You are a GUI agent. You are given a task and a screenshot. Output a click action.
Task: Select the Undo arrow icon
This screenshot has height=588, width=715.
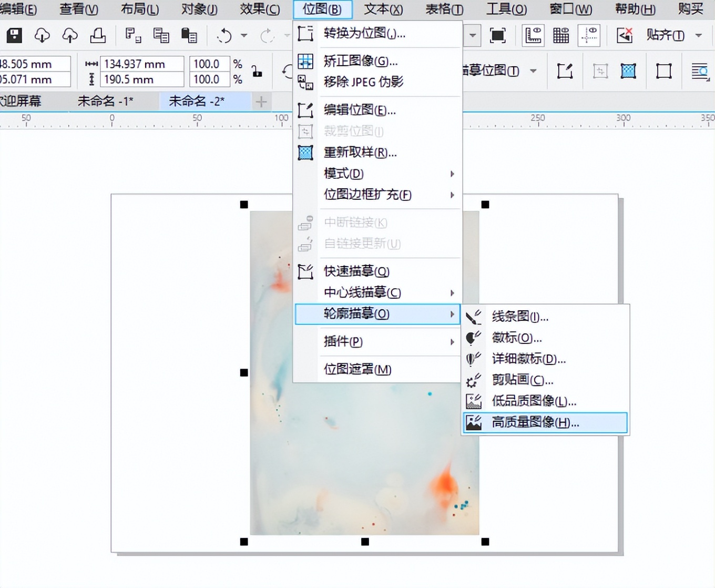tap(223, 36)
